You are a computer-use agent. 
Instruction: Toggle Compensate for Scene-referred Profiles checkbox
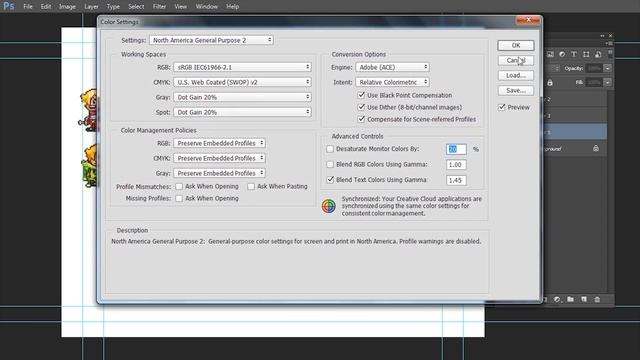(361, 119)
